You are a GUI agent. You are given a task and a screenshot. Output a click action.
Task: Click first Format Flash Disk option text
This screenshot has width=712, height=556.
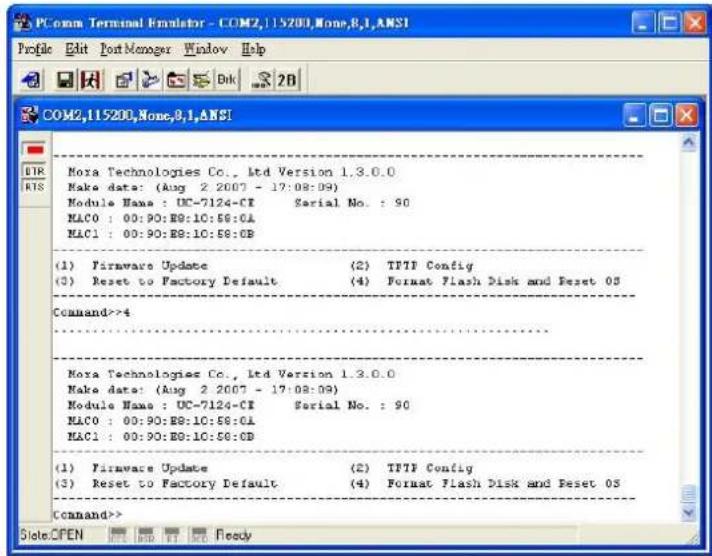click(x=503, y=281)
